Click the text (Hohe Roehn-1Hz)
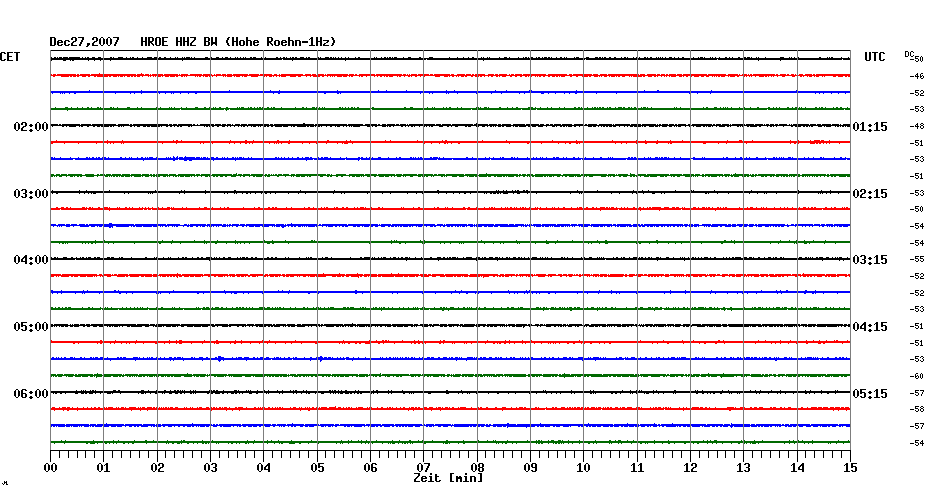 pos(281,42)
